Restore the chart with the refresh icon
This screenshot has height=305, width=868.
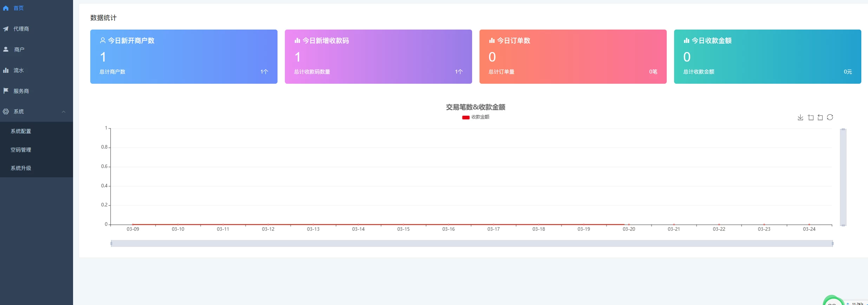[x=830, y=117]
